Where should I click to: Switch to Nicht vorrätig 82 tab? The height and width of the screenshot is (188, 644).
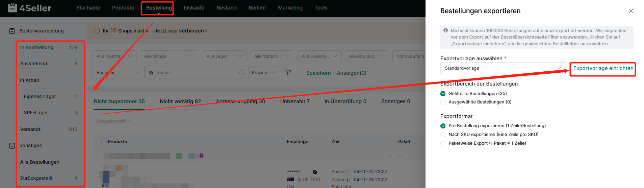point(180,101)
